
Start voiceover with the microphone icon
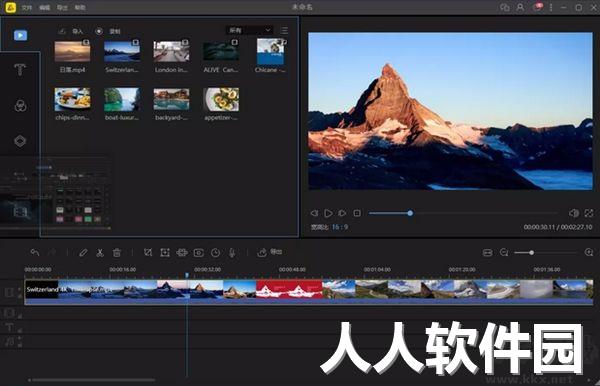point(232,252)
